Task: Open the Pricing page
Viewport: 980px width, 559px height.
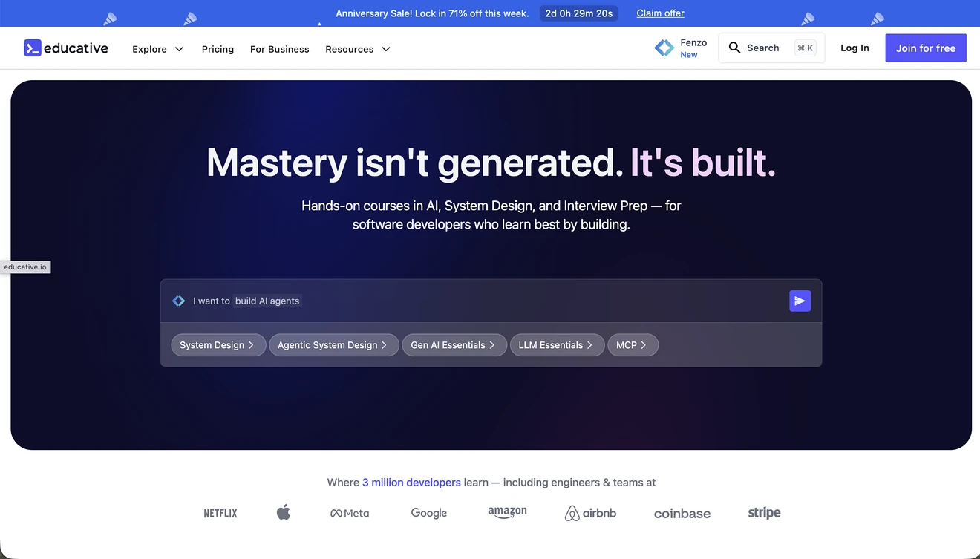Action: (x=218, y=49)
